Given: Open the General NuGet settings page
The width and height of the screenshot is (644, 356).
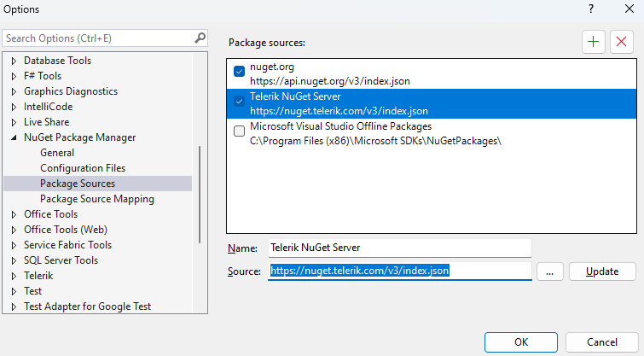Looking at the screenshot, I should pos(57,153).
